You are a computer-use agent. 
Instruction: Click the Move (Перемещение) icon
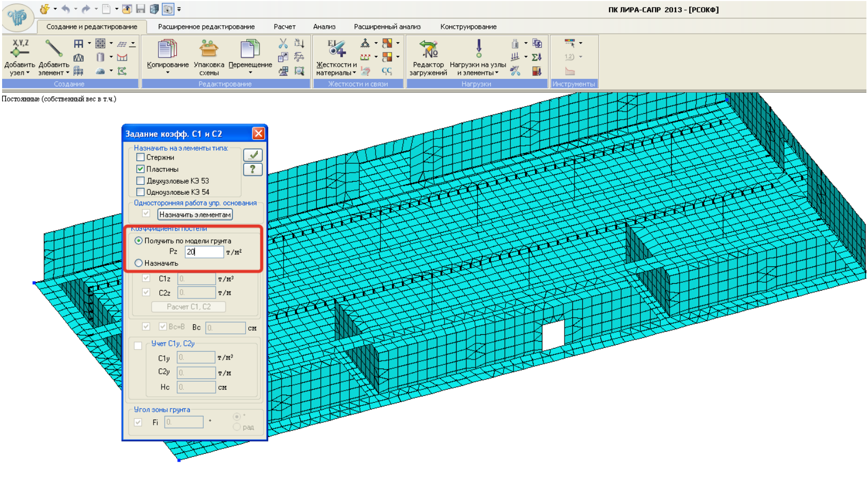coord(250,49)
